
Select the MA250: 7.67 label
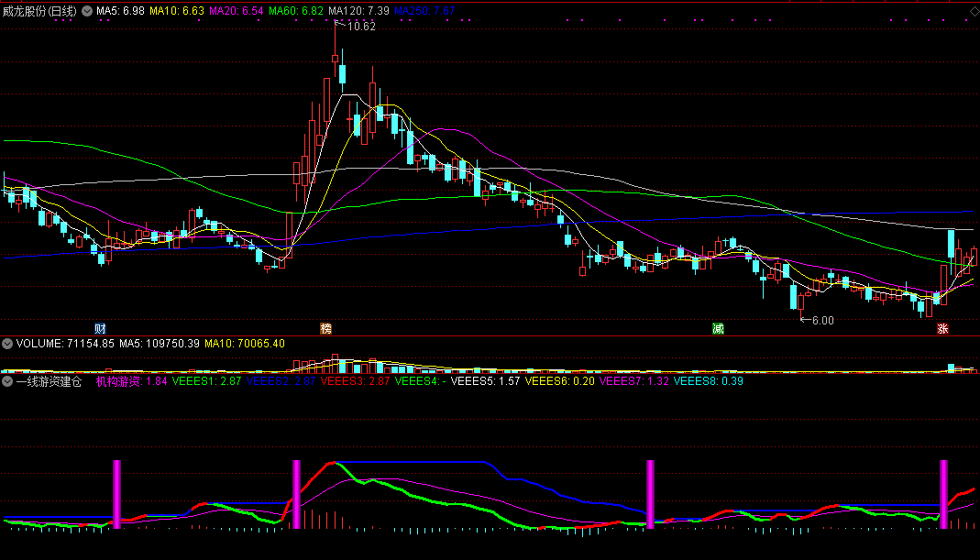point(425,11)
